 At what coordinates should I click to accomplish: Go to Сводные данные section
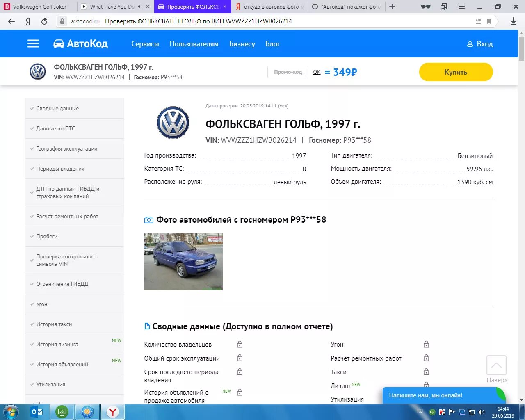tap(74, 108)
